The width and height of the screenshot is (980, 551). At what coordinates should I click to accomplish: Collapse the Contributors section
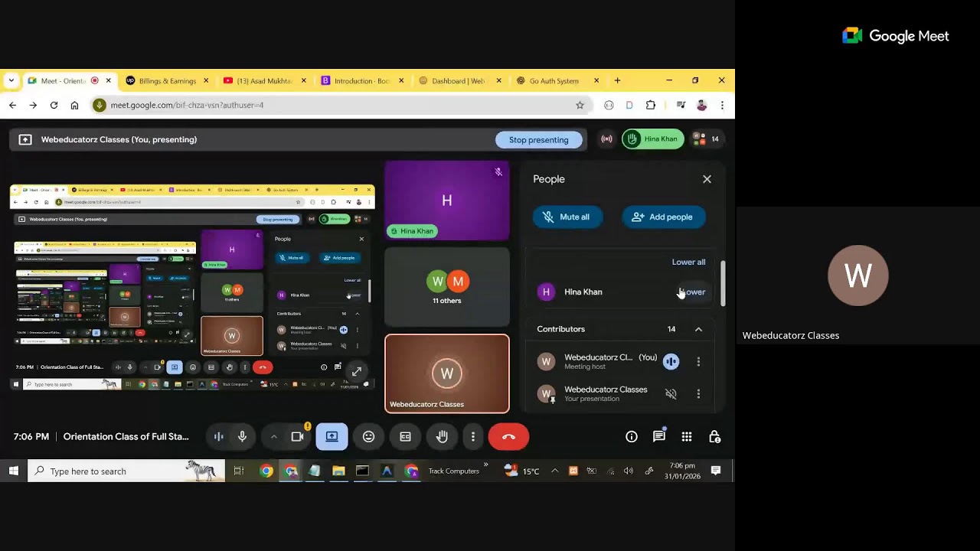pyautogui.click(x=698, y=329)
